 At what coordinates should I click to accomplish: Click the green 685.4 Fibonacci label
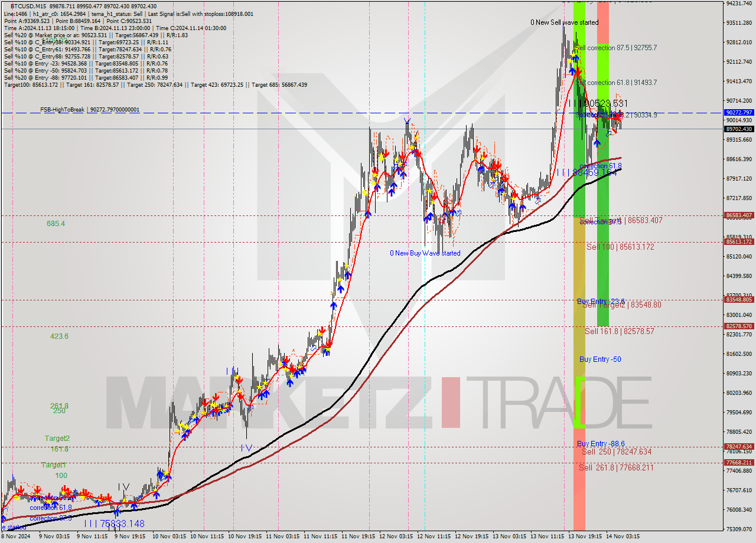[x=56, y=224]
